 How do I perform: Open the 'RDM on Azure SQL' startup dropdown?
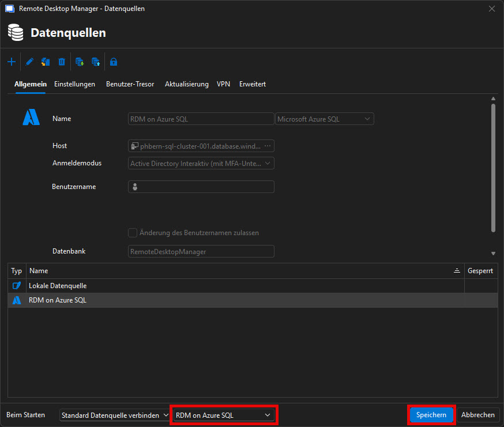click(x=224, y=415)
